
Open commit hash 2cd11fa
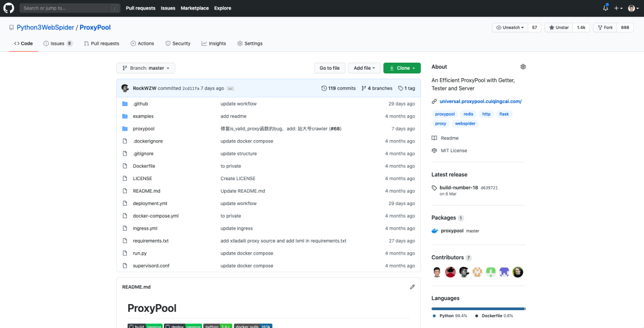191,88
